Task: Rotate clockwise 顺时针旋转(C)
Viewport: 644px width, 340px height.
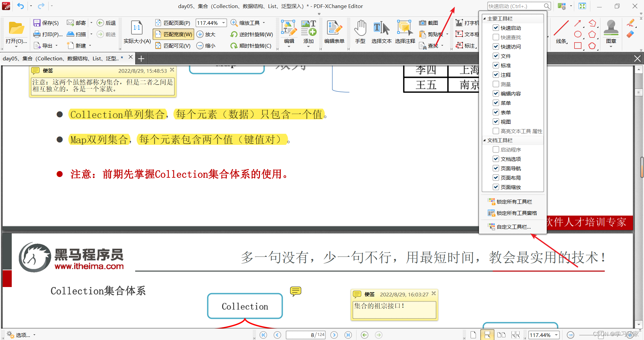Action: point(251,46)
